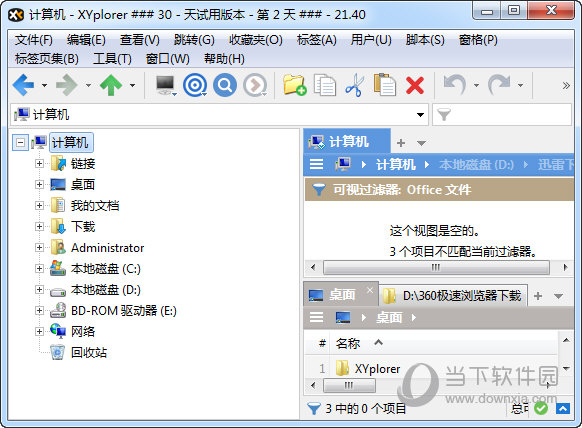Expand 本地磁盘 (D:) tree node
The image size is (582, 428).
click(x=39, y=289)
